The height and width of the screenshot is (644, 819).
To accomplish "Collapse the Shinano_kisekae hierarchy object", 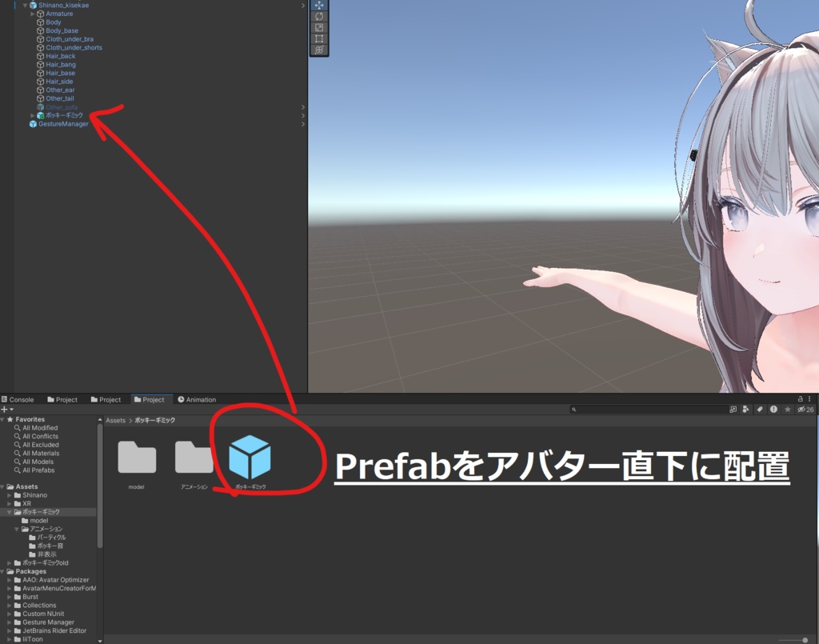I will tap(25, 6).
